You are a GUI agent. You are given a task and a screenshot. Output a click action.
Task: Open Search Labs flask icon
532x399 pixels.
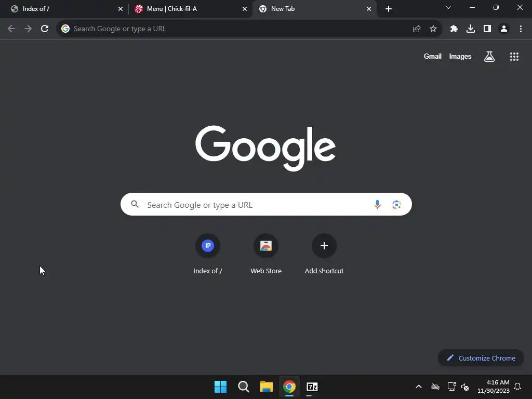coord(489,57)
